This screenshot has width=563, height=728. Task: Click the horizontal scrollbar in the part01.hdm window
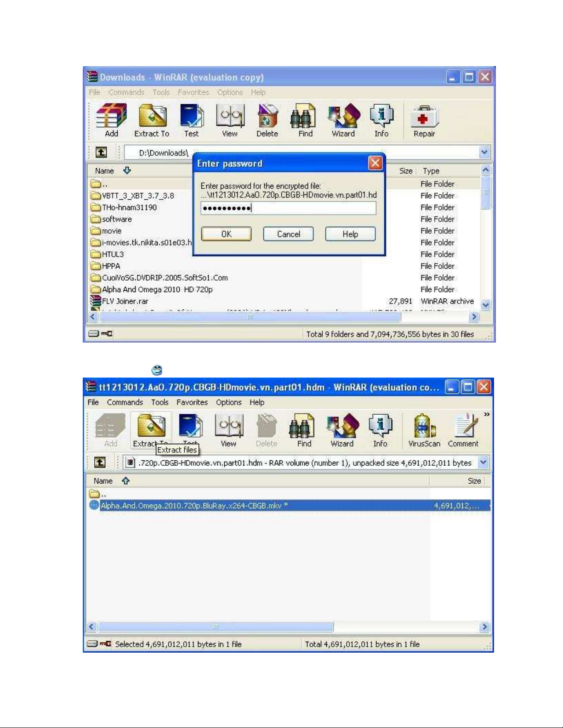pos(216,627)
